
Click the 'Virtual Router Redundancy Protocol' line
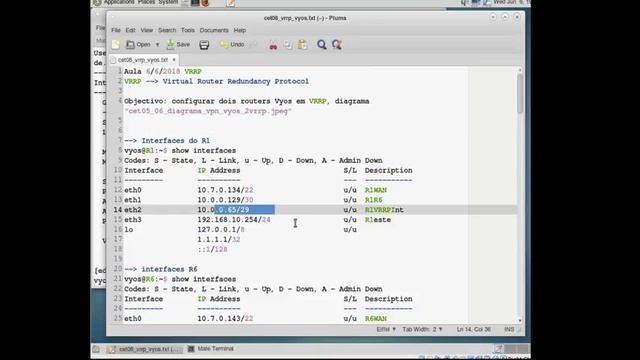(216, 82)
